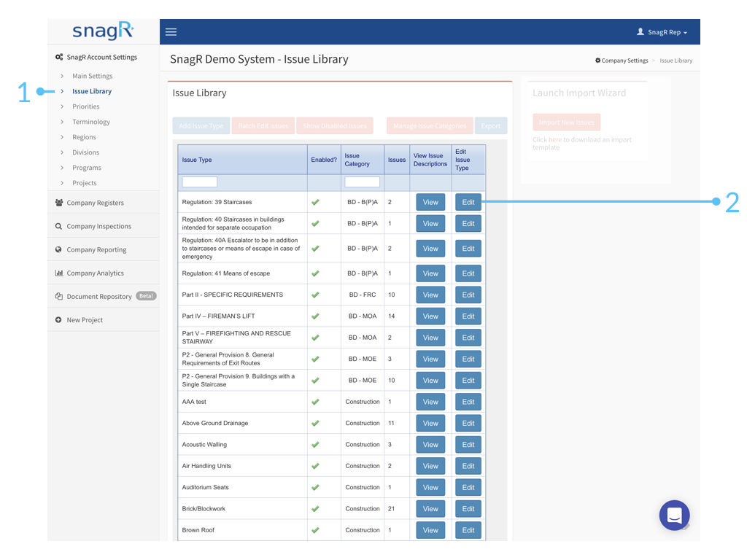The height and width of the screenshot is (560, 747).
Task: Open the Regions settings
Action: point(85,137)
